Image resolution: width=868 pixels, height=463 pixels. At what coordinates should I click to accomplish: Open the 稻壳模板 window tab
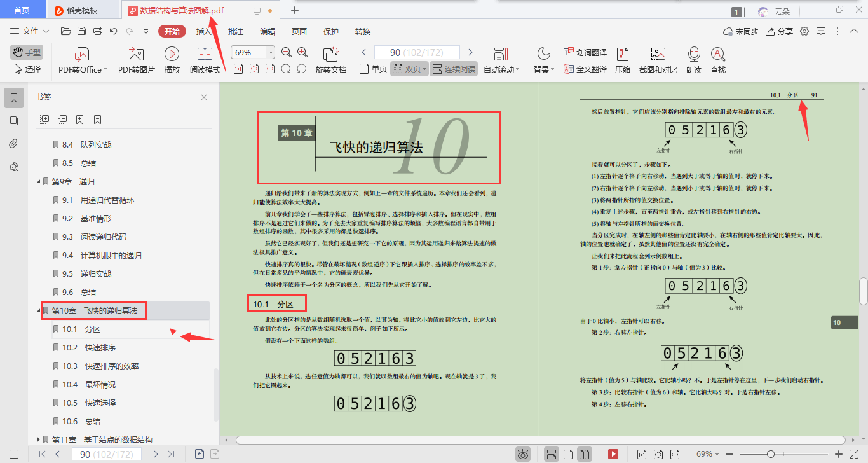82,10
